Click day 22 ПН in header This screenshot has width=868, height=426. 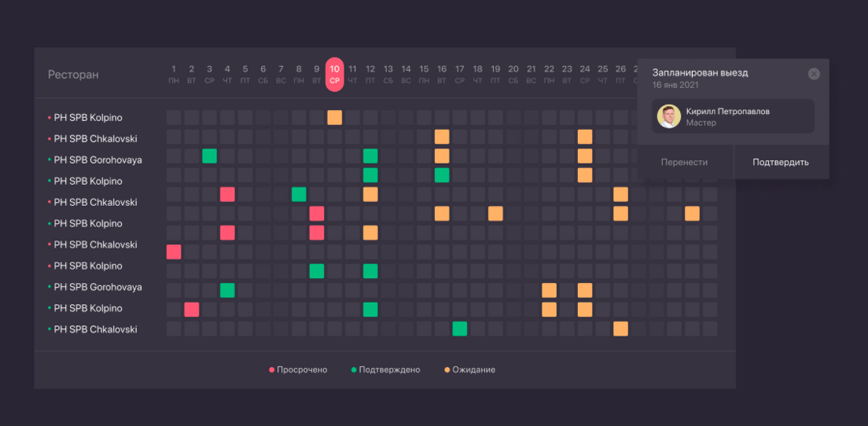[549, 75]
